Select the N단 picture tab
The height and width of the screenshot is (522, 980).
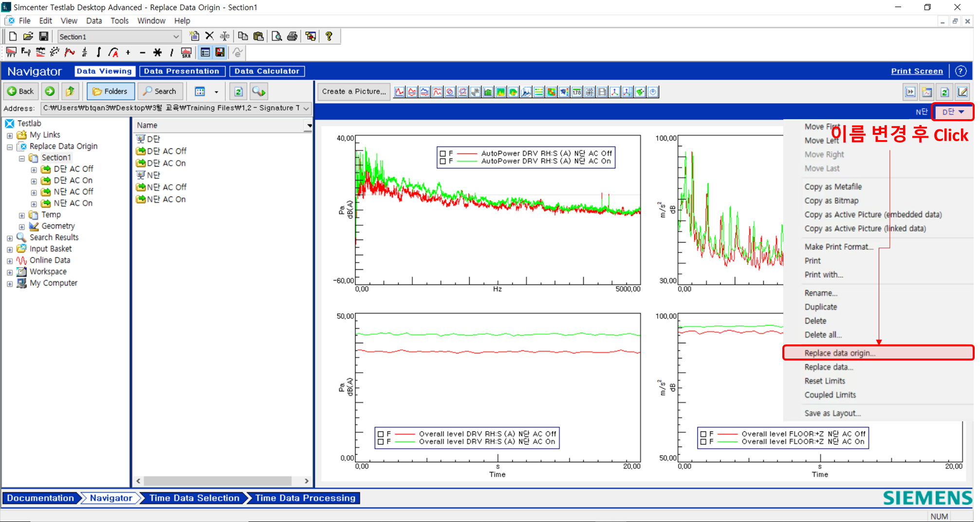[x=921, y=112]
